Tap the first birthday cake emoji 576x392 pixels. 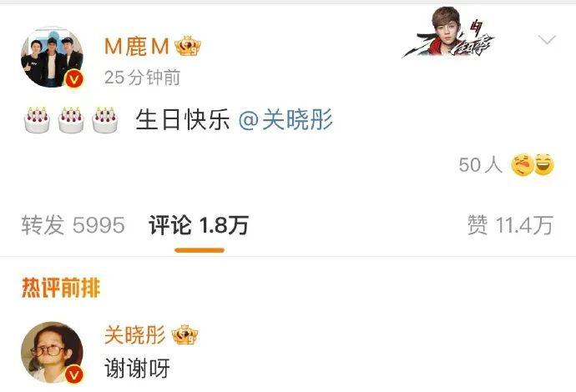click(x=37, y=119)
